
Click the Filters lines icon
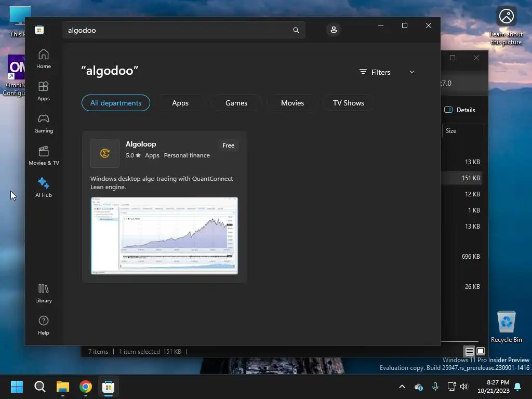(x=363, y=72)
